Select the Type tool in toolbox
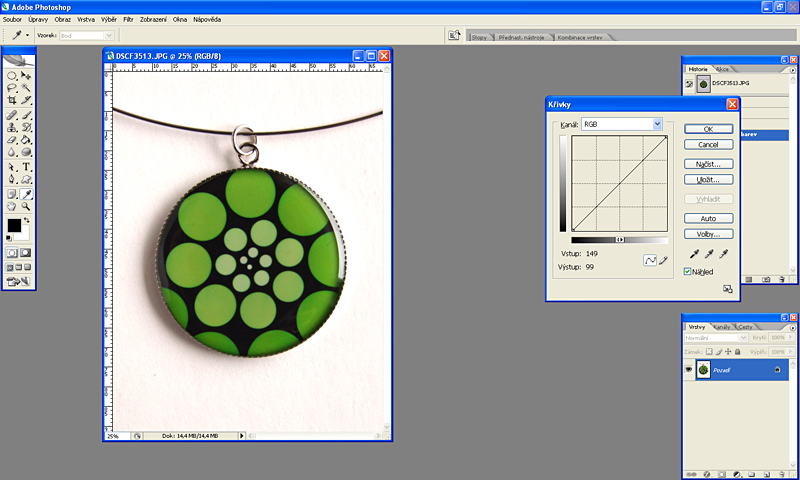 (27, 167)
